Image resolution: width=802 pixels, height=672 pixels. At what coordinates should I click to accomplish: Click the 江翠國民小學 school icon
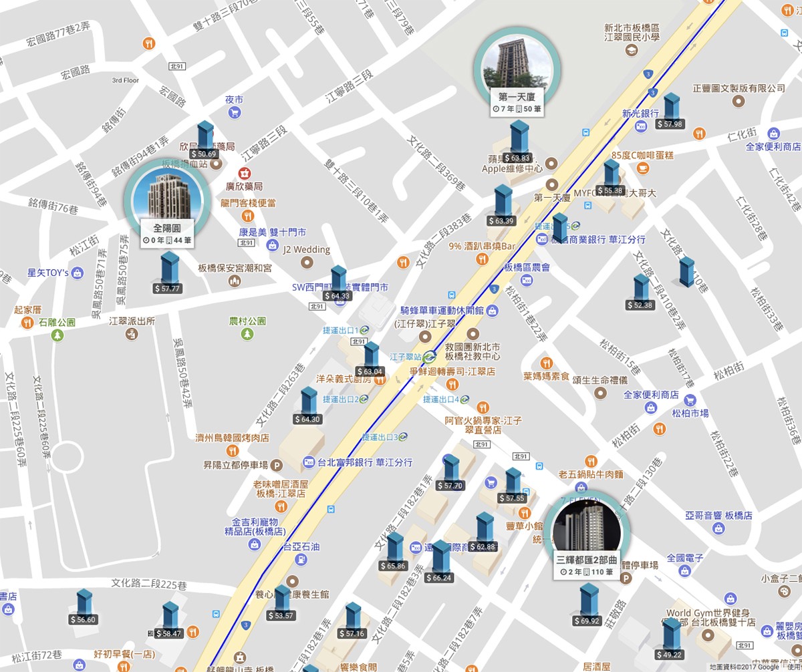[x=631, y=50]
